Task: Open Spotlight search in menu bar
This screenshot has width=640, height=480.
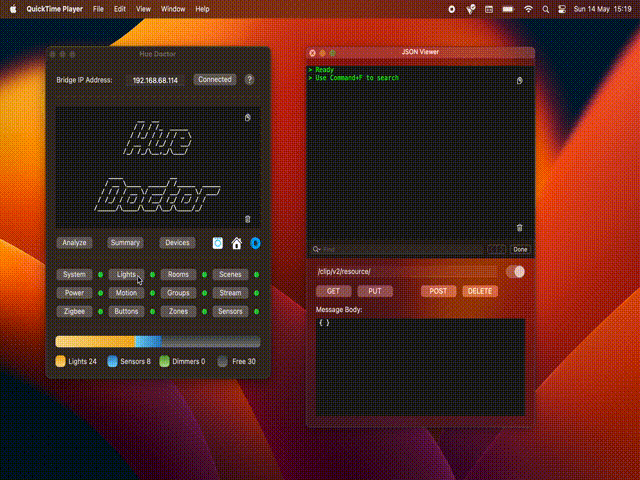Action: tap(545, 9)
